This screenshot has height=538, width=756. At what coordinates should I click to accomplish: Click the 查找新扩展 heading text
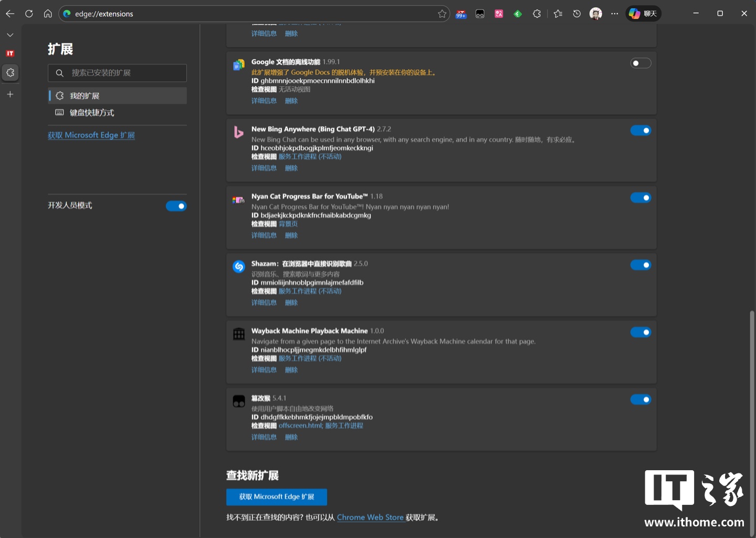click(x=253, y=475)
